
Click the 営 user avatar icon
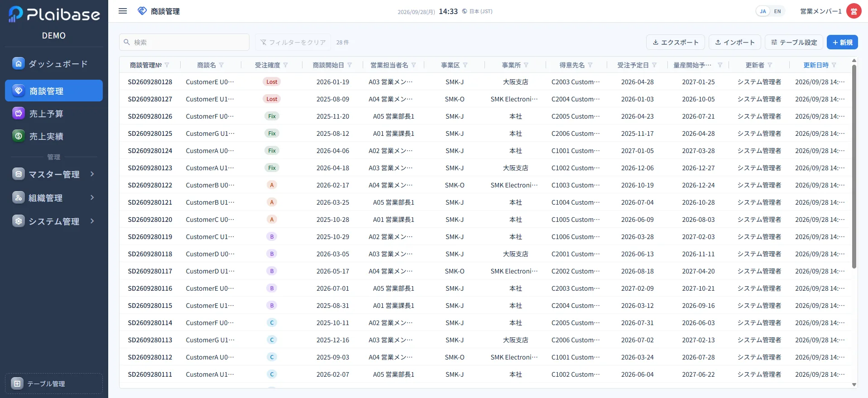point(854,11)
